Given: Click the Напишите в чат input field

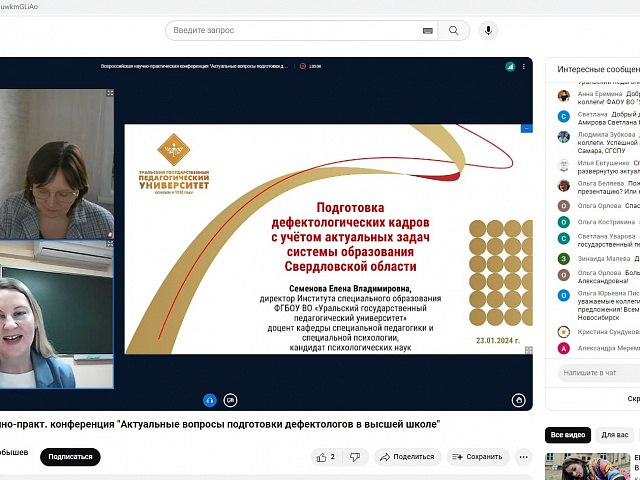Looking at the screenshot, I should 599,373.
